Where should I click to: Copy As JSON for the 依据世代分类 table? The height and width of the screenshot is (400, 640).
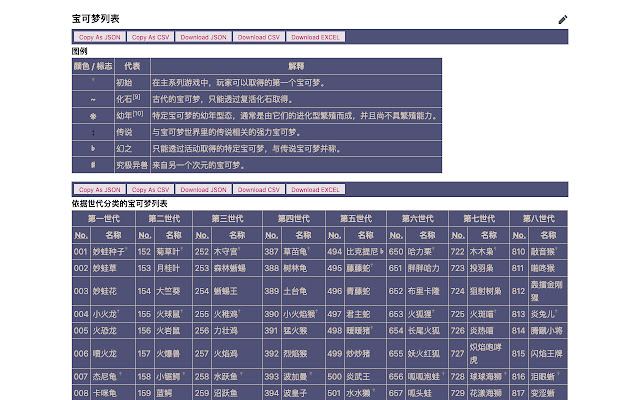100,189
